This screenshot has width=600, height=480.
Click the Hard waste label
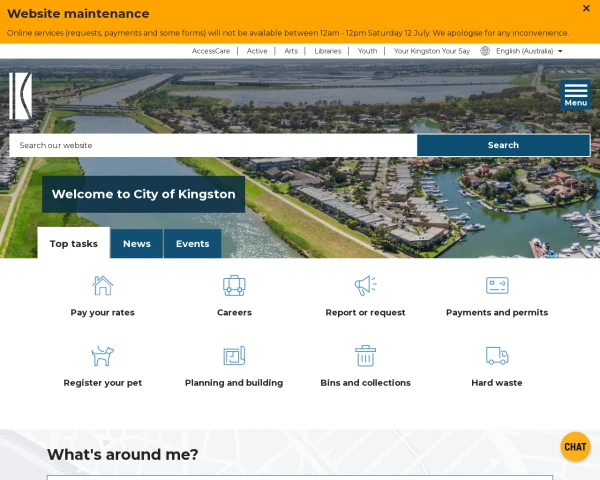497,383
